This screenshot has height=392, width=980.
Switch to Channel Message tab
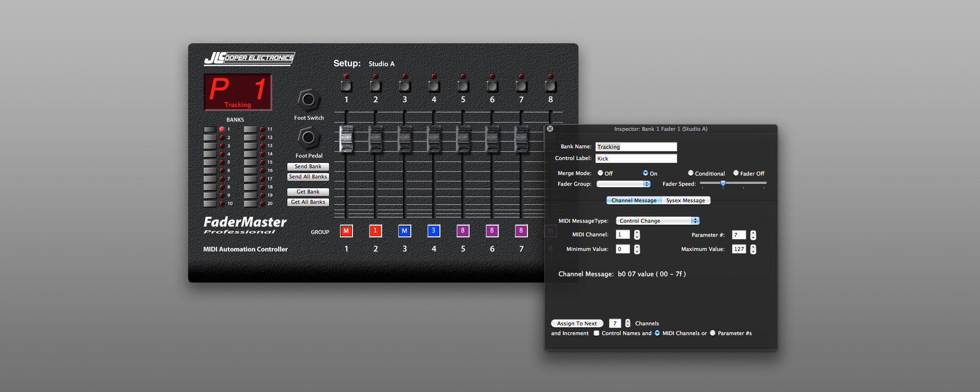634,200
